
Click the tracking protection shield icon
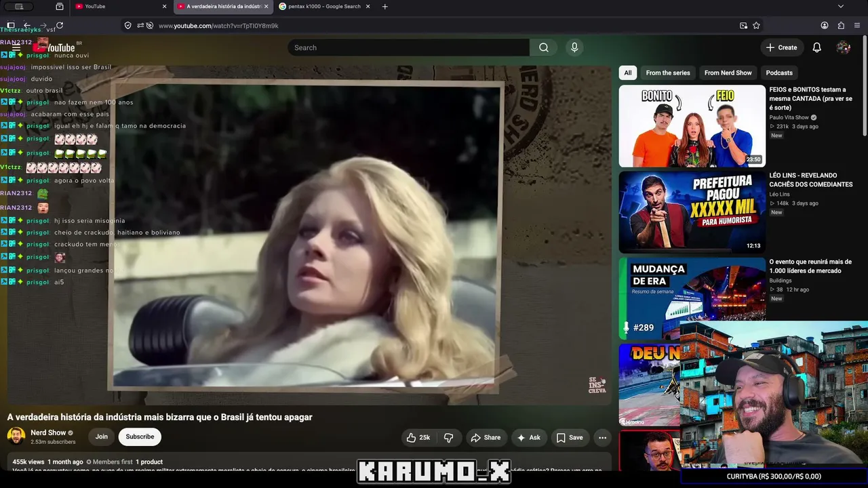[x=127, y=26]
